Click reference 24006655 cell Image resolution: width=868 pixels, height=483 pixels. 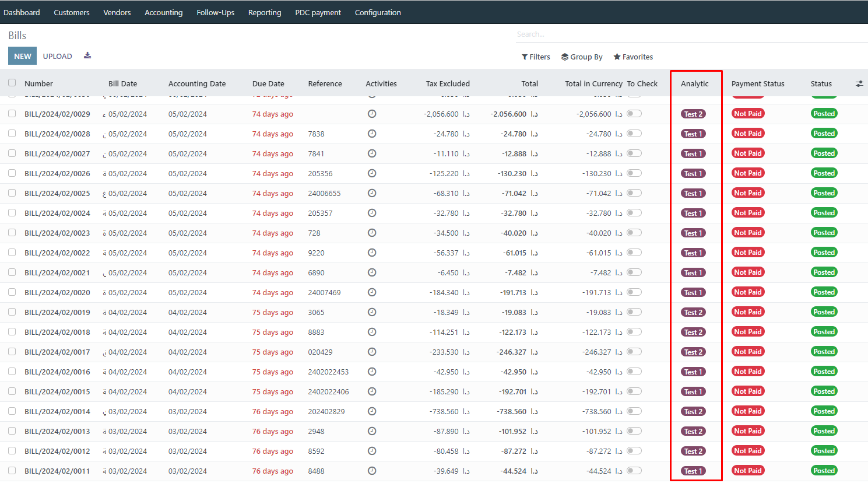click(324, 193)
